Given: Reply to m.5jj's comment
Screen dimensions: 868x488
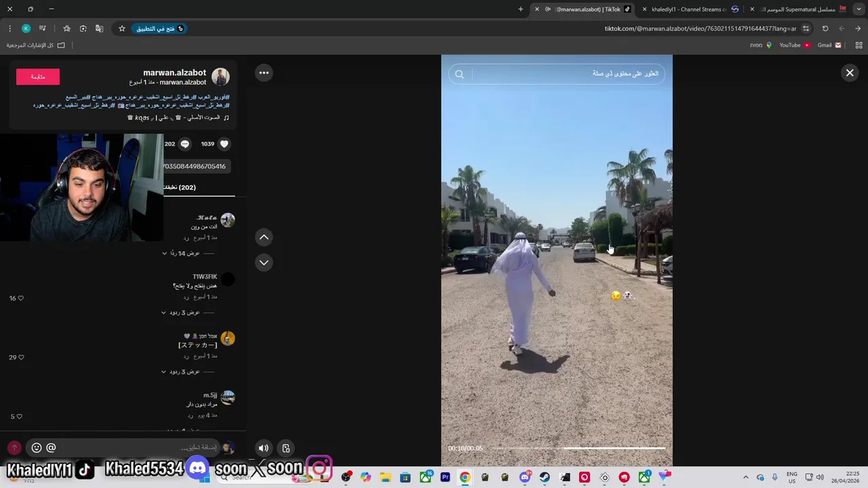Looking at the screenshot, I should point(191,415).
